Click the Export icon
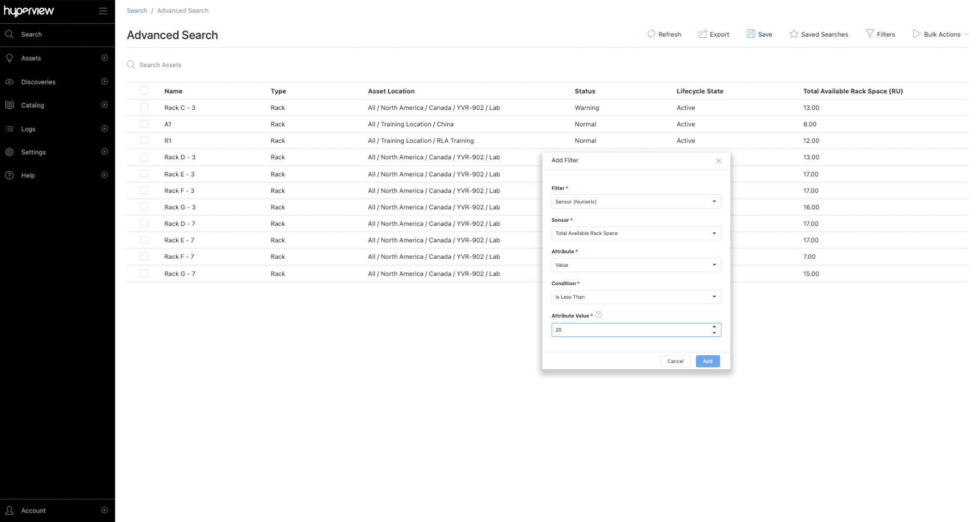Screen dimensions: 980x522 [702, 34]
